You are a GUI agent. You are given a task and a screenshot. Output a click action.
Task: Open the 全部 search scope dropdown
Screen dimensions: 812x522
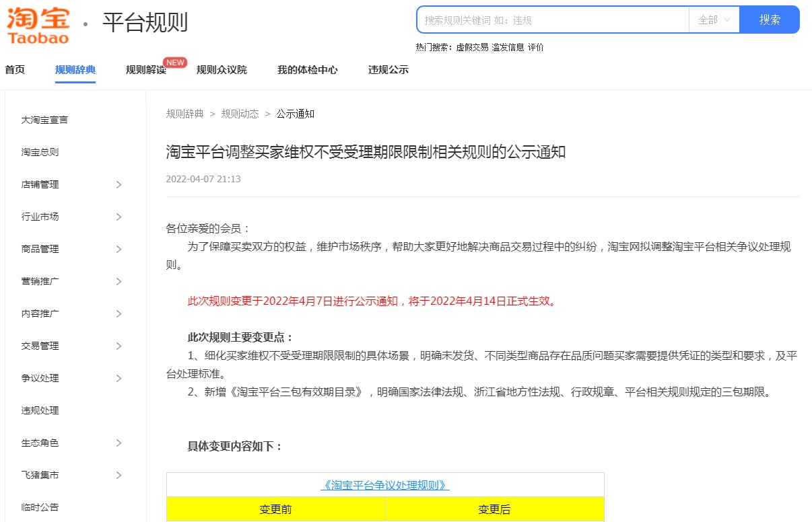click(x=714, y=20)
